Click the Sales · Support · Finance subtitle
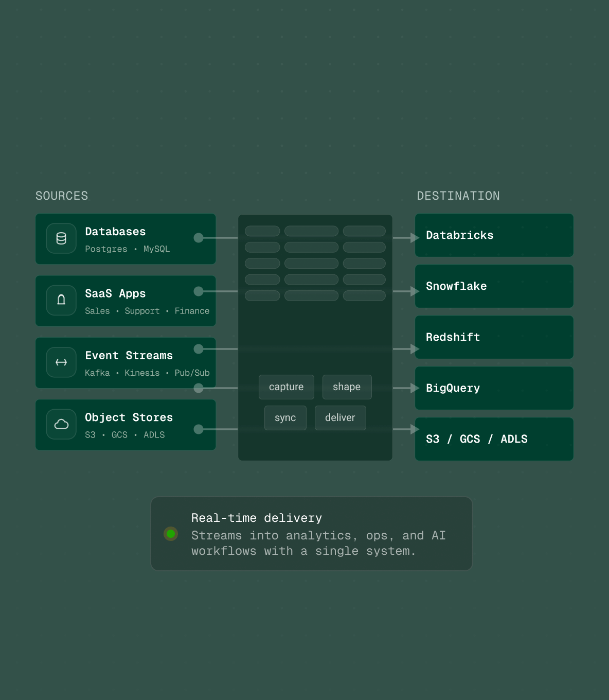609x700 pixels. [x=147, y=311]
